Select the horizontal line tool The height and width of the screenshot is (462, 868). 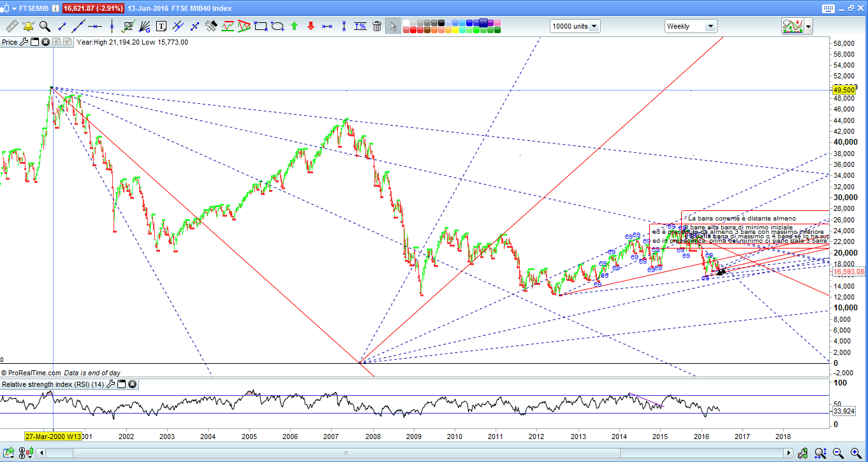point(95,26)
